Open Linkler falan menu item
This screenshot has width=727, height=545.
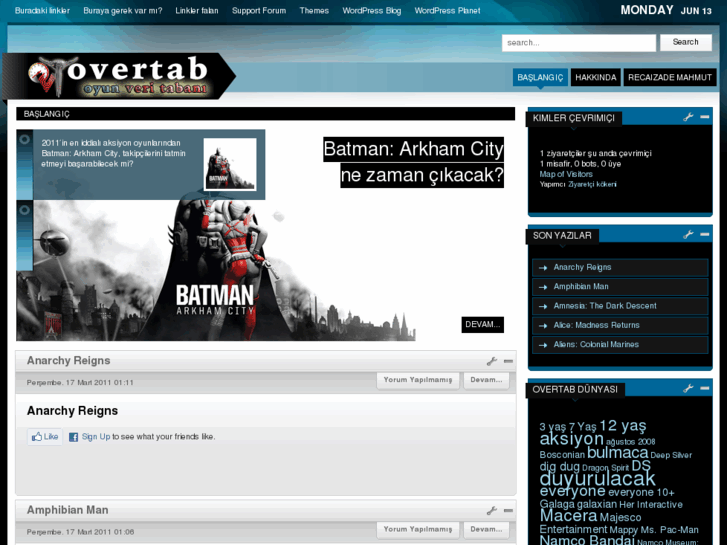coord(197,11)
